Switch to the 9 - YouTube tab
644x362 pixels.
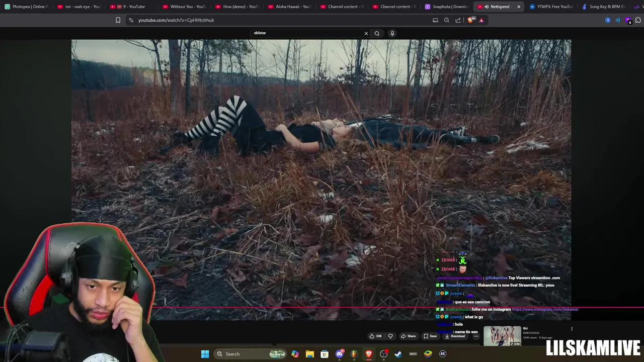131,7
